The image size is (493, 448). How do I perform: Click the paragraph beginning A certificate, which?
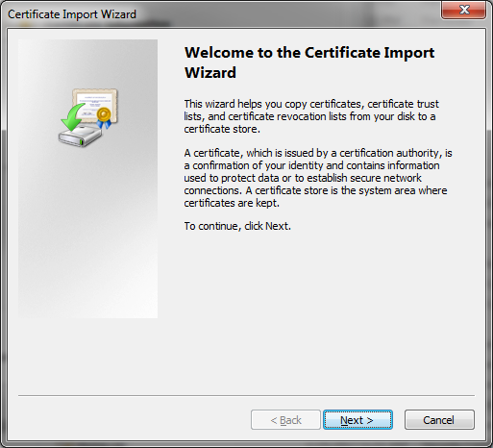[318, 178]
